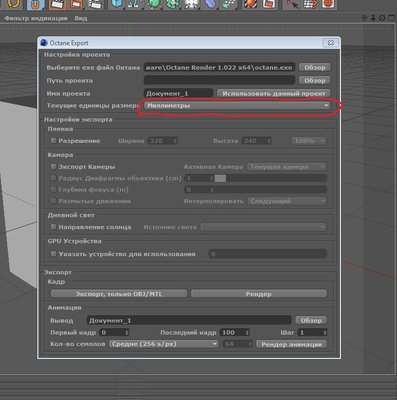Click the blue capsule deformer icon in toolbar

(x=210, y=4)
